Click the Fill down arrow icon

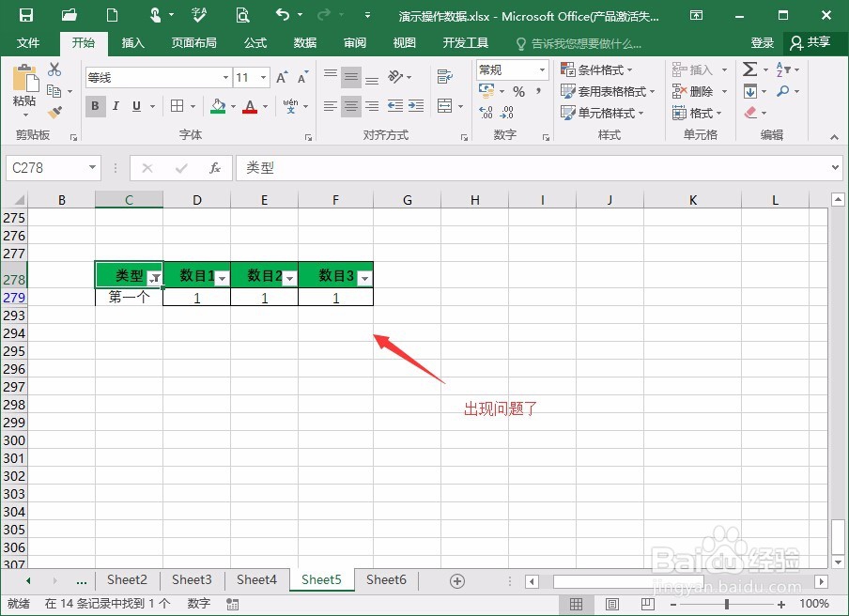point(749,91)
